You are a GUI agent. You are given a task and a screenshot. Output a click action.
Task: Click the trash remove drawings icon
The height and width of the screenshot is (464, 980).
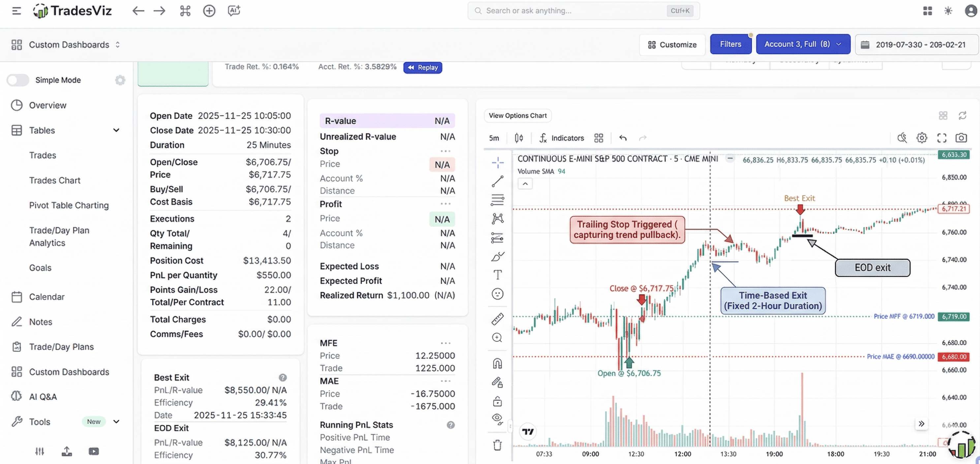(x=497, y=445)
